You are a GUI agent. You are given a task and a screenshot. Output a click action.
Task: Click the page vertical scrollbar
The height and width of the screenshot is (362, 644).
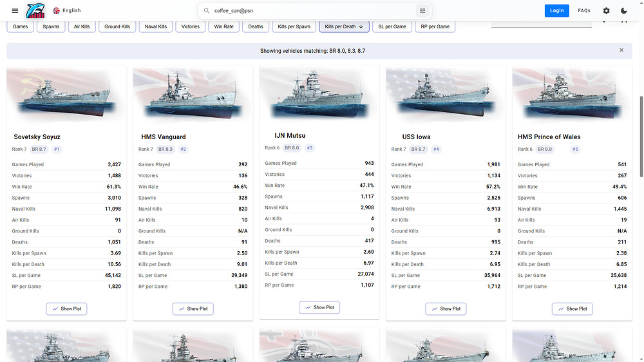click(x=641, y=137)
